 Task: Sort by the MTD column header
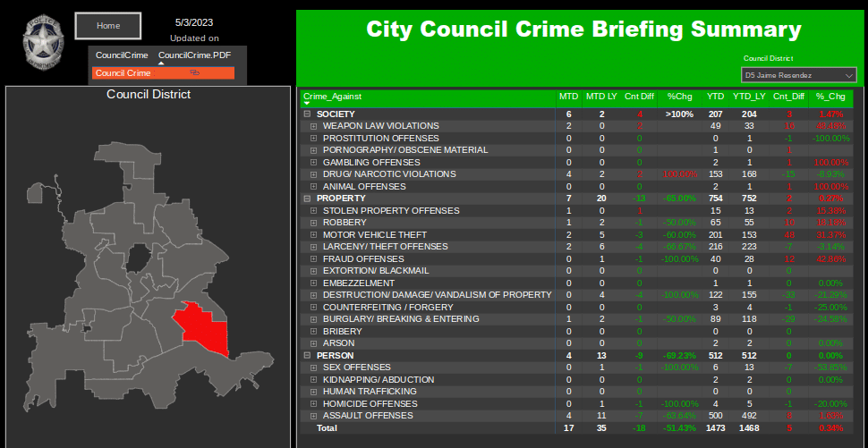pos(568,97)
